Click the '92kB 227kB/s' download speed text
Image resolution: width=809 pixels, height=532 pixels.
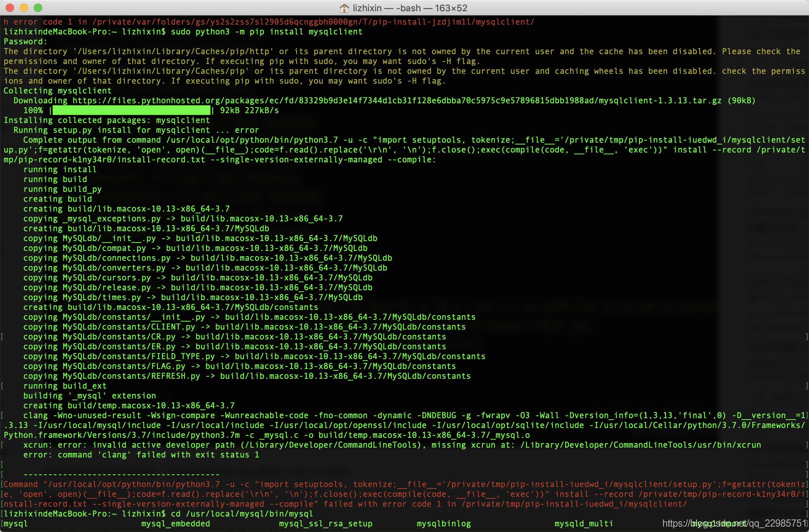point(250,110)
